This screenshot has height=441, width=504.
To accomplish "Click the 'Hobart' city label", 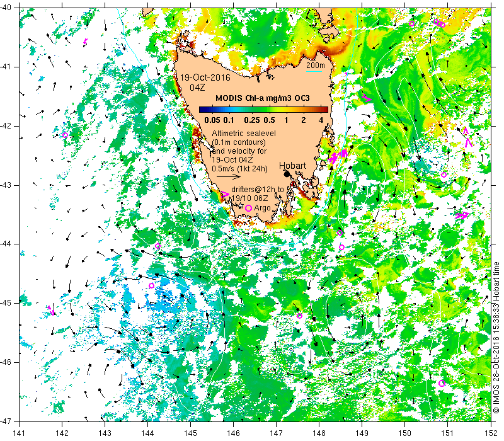I will tap(292, 166).
